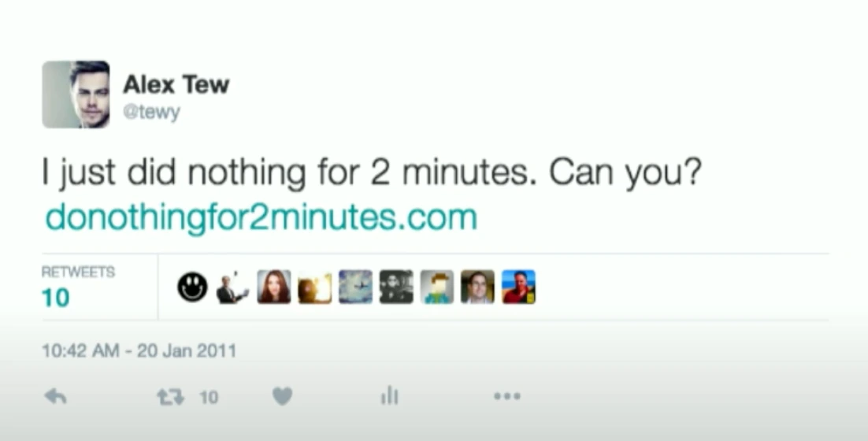Click the pixel-art character retweeter avatar
868x441 pixels.
pos(437,287)
